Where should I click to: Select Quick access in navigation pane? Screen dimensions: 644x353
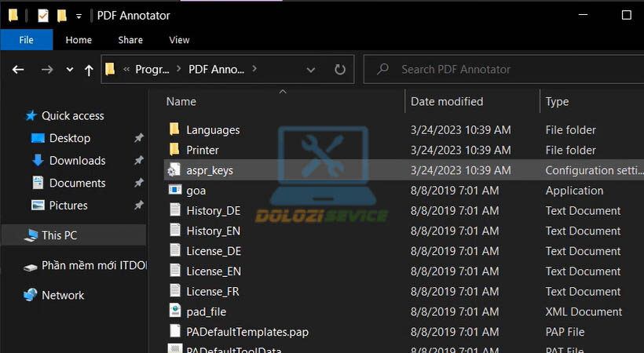[x=73, y=116]
